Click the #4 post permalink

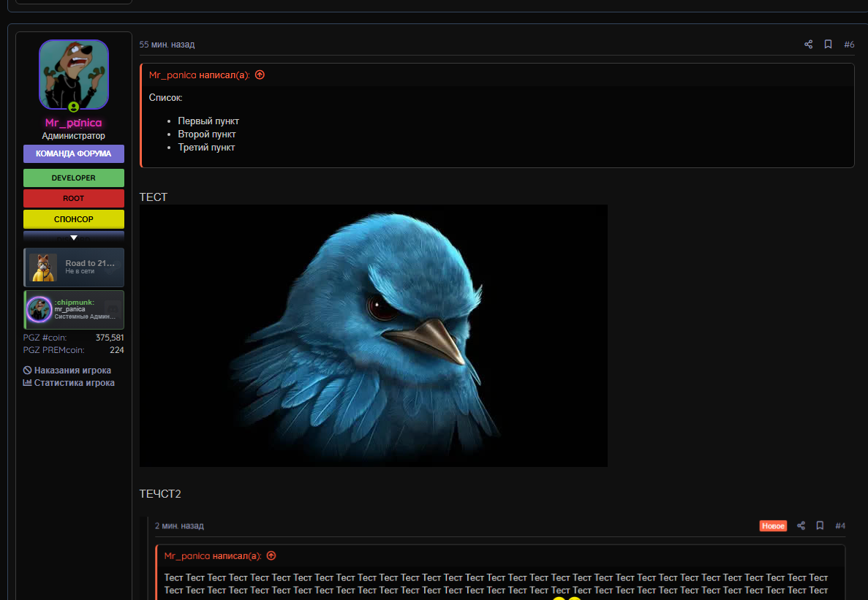(x=840, y=525)
